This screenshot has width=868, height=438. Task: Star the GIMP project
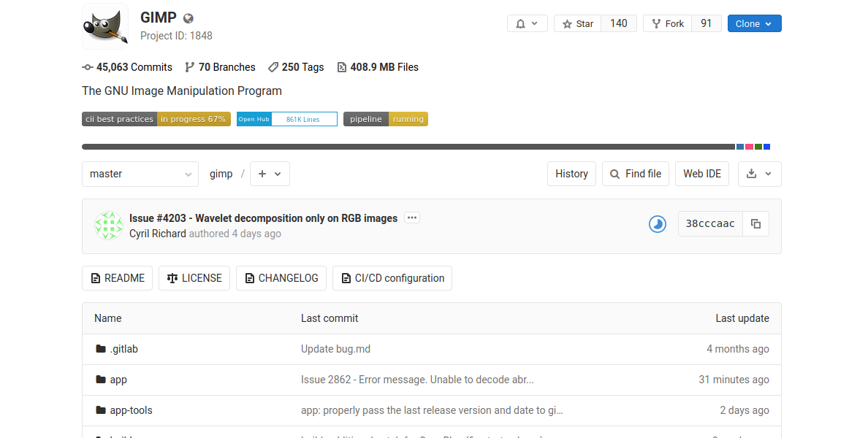pyautogui.click(x=577, y=23)
